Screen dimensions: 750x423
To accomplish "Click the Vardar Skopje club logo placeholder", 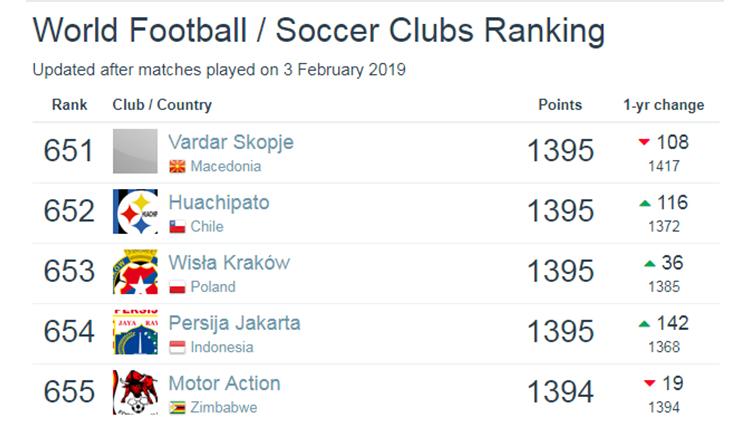I will pyautogui.click(x=135, y=151).
